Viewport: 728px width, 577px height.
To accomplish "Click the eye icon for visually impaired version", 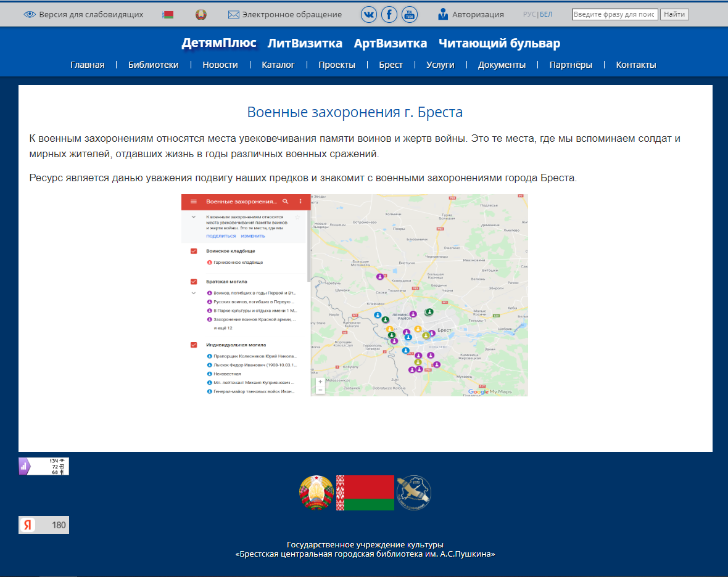I will pyautogui.click(x=30, y=14).
